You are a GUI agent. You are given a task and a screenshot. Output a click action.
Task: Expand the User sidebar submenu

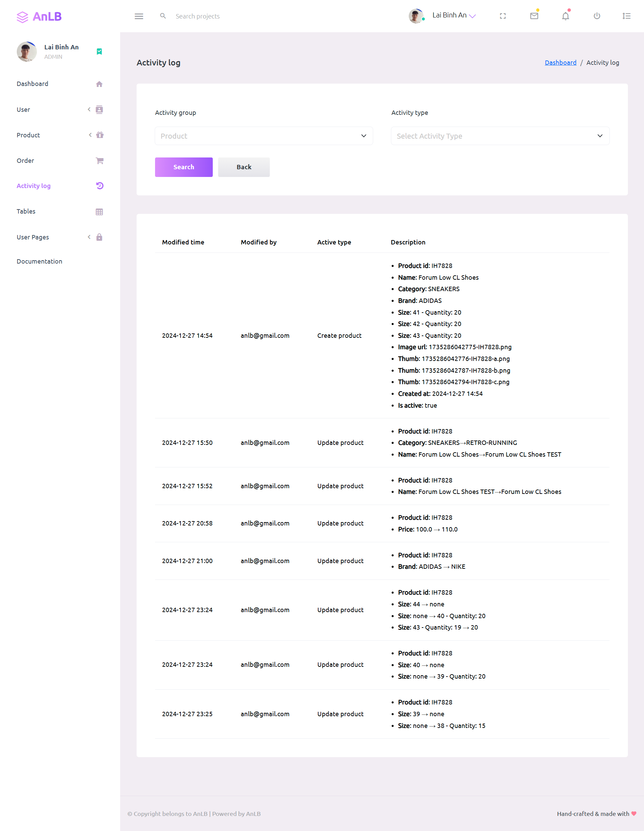60,109
